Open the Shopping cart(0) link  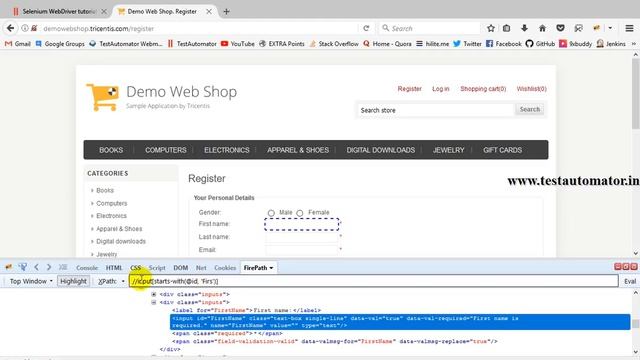pyautogui.click(x=483, y=89)
